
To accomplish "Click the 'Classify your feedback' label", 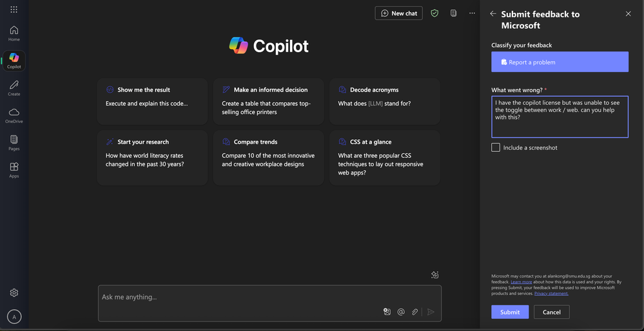I will pos(522,45).
